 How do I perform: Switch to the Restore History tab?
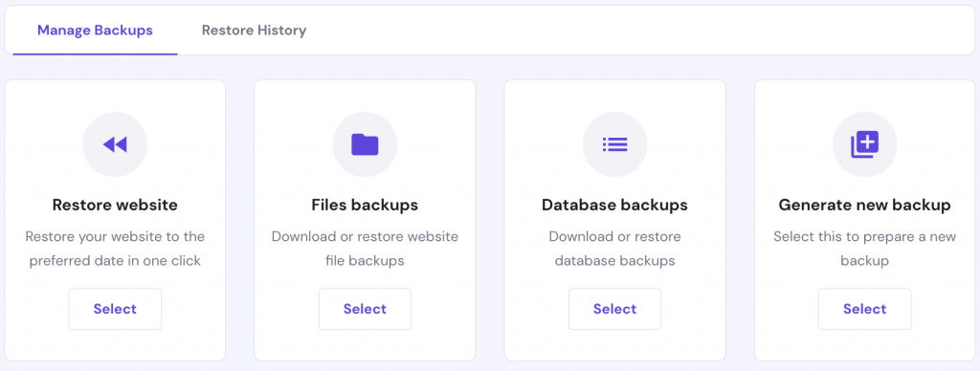click(x=254, y=30)
